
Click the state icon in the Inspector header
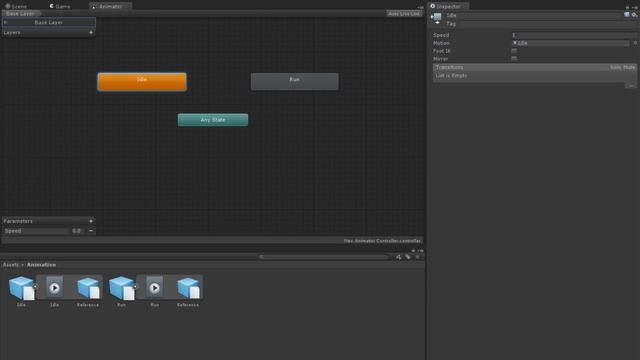pyautogui.click(x=436, y=18)
